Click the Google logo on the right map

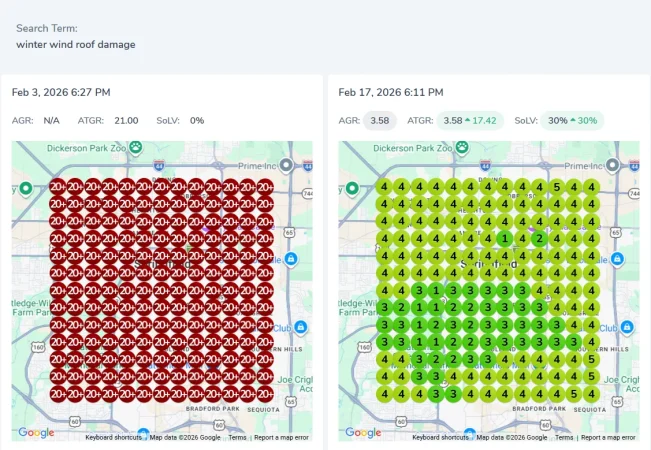pos(363,433)
